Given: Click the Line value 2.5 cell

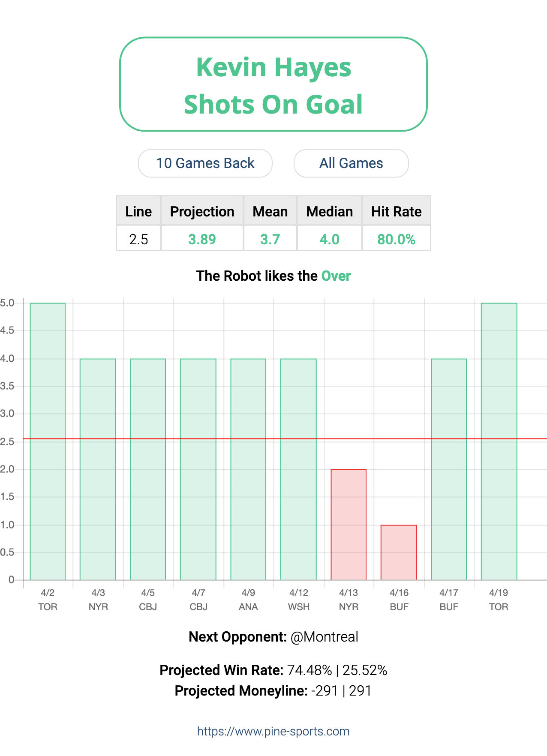Looking at the screenshot, I should (138, 239).
